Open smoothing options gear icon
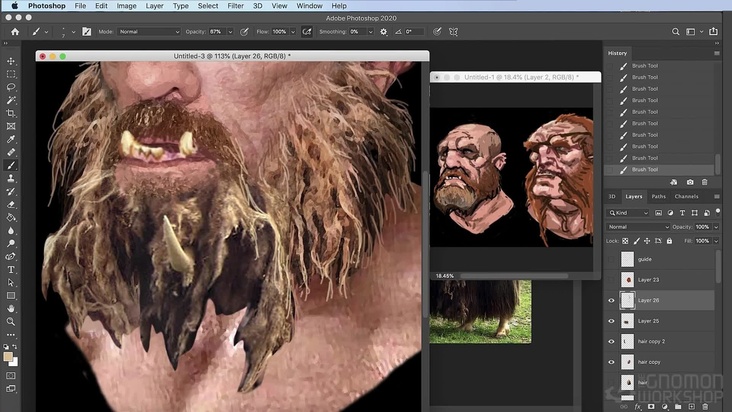Image resolution: width=732 pixels, height=412 pixels. (x=384, y=32)
